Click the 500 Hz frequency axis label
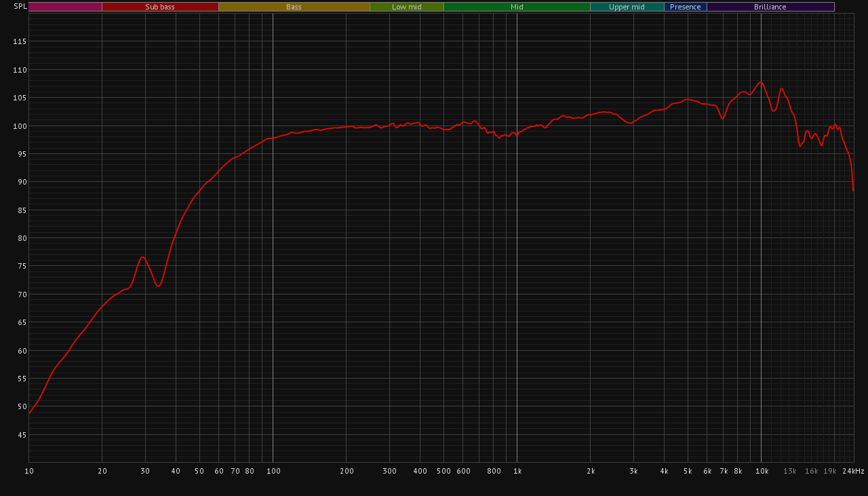 pyautogui.click(x=443, y=471)
